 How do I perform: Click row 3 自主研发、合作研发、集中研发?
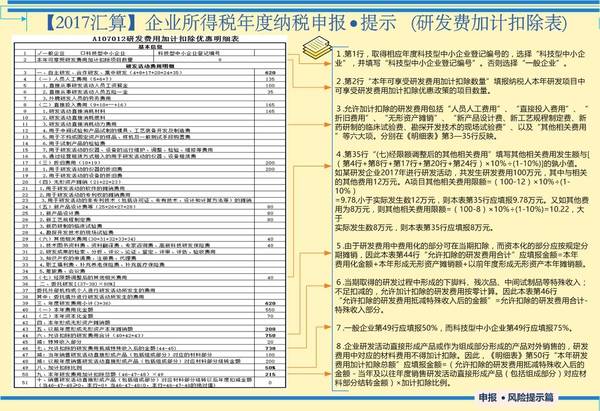click(150, 72)
